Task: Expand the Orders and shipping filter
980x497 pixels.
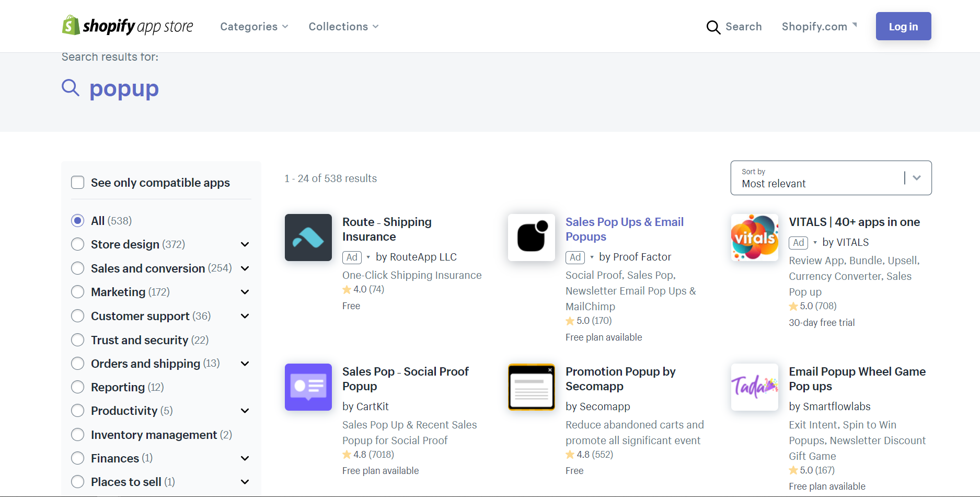Action: [245, 363]
